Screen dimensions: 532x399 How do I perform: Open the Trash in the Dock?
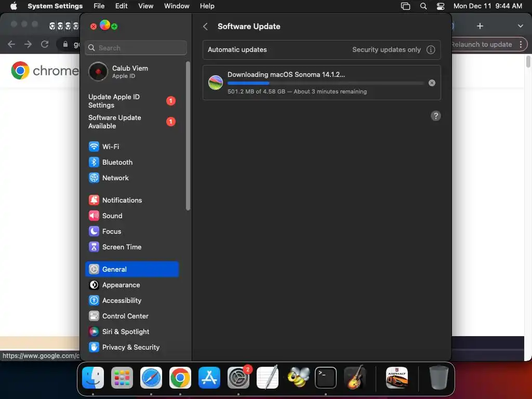438,378
